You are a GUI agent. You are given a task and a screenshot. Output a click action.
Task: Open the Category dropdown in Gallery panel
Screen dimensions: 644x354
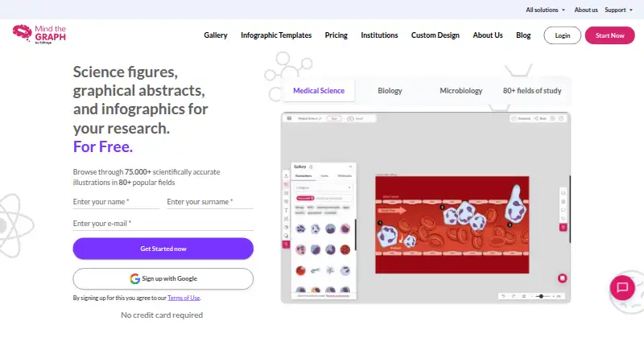point(324,187)
